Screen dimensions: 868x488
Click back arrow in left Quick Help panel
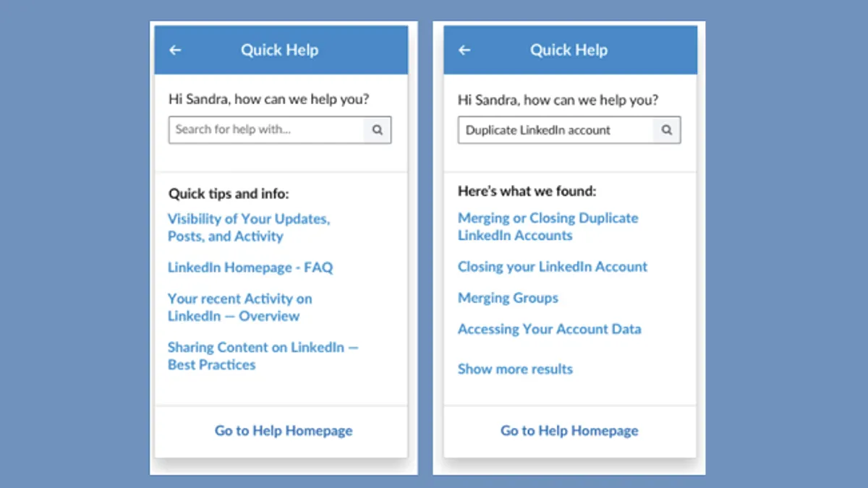[x=175, y=50]
